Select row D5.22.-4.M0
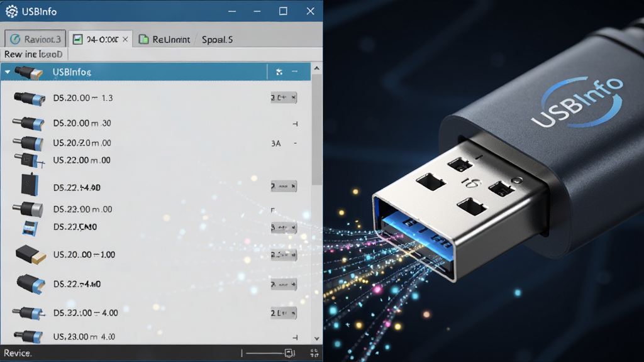This screenshot has height=362, width=644. (77, 284)
